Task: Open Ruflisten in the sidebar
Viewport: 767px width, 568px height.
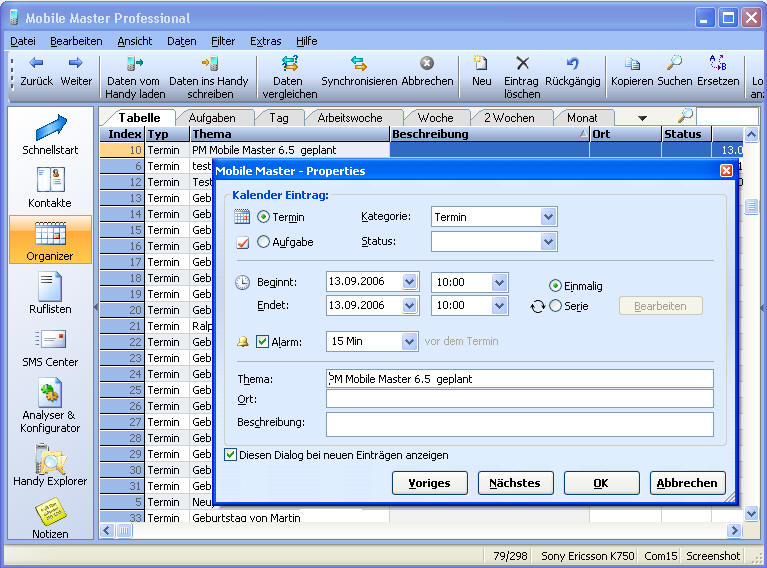Action: (50, 294)
